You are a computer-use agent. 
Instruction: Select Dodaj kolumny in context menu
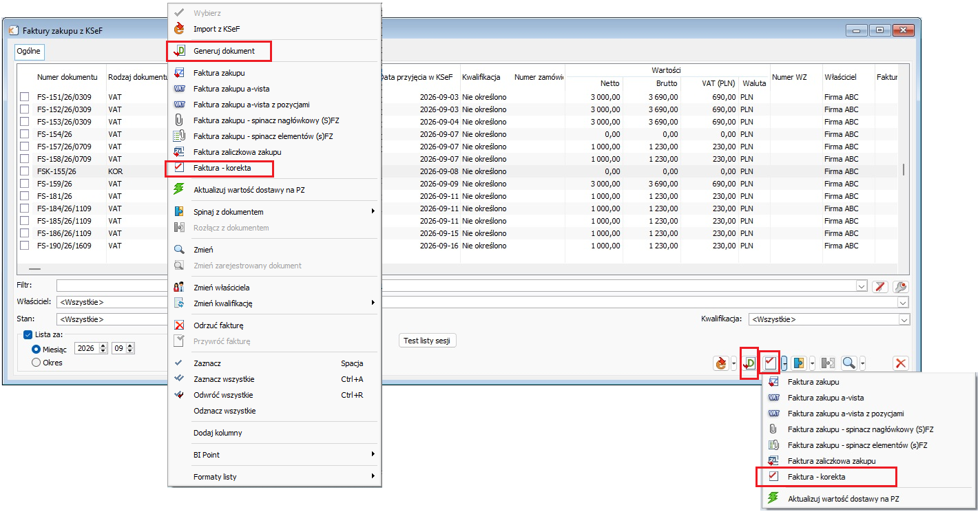[x=275, y=433]
